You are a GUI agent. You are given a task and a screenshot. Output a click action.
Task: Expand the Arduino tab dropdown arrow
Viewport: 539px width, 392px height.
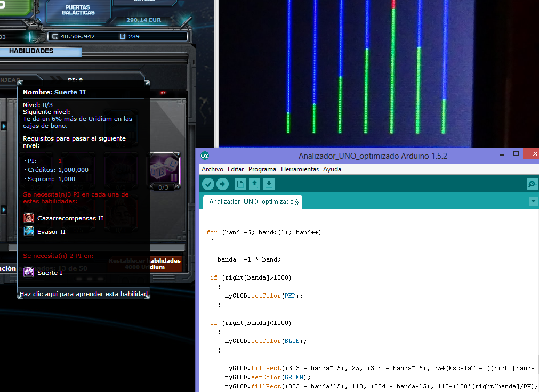533,201
